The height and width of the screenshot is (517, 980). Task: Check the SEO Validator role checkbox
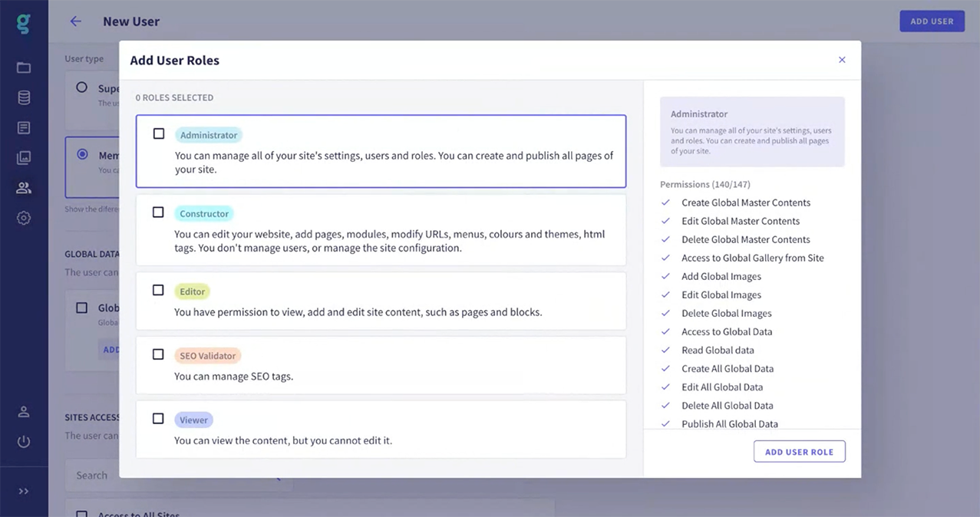pyautogui.click(x=158, y=354)
